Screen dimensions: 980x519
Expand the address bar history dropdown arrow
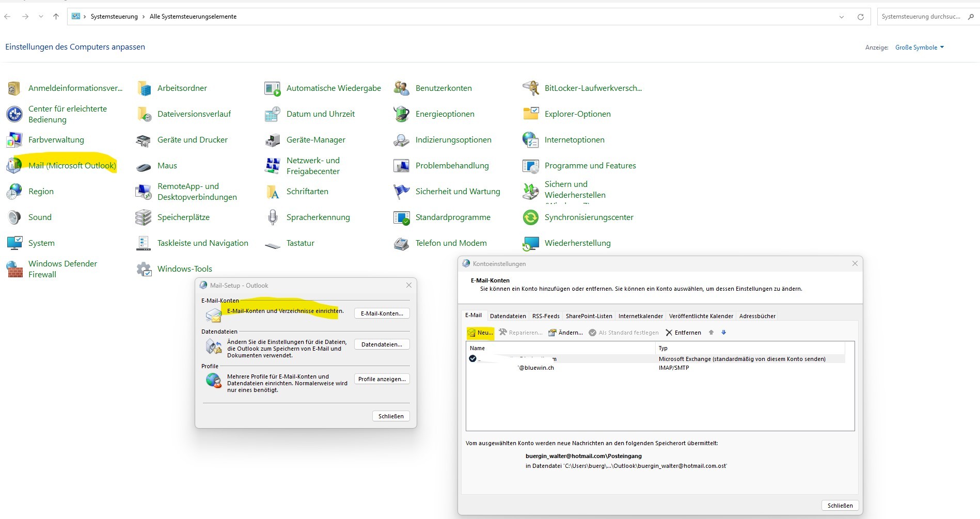[x=842, y=17]
